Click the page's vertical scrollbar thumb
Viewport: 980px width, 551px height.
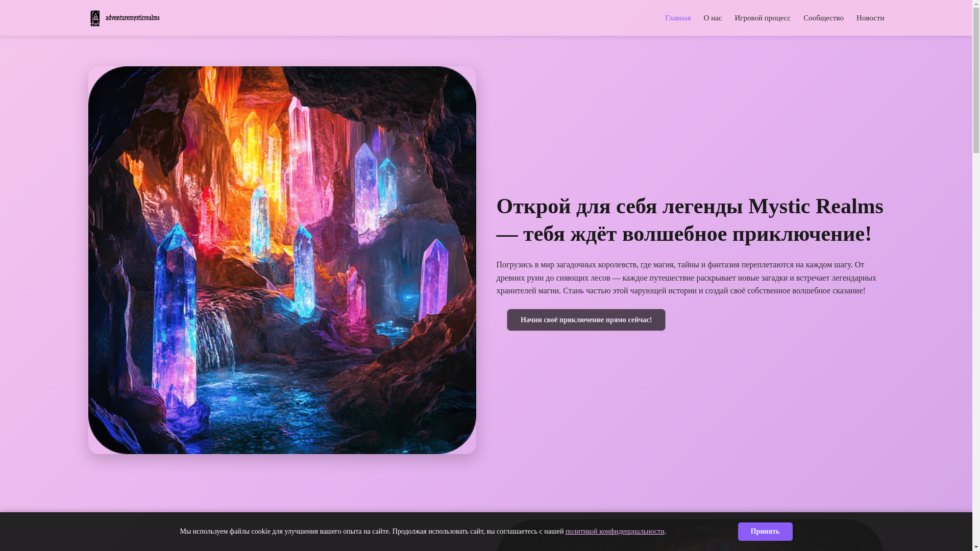click(x=976, y=77)
